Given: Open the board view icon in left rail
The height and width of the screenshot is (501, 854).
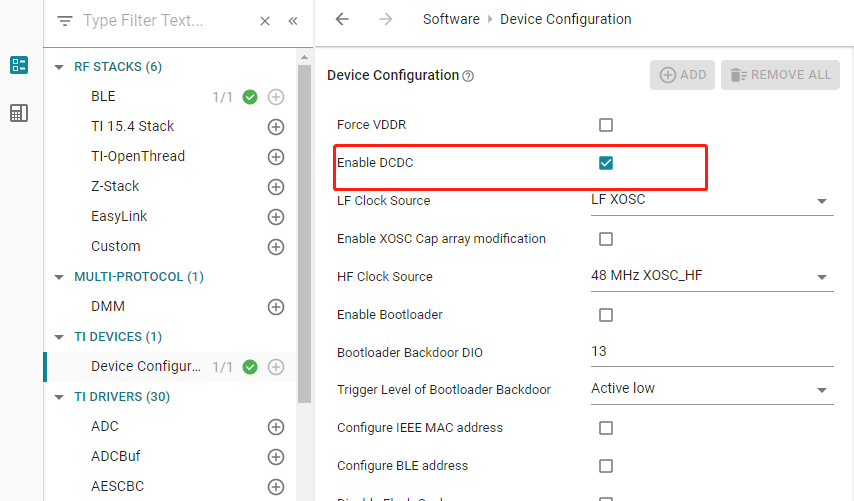Looking at the screenshot, I should click(19, 113).
